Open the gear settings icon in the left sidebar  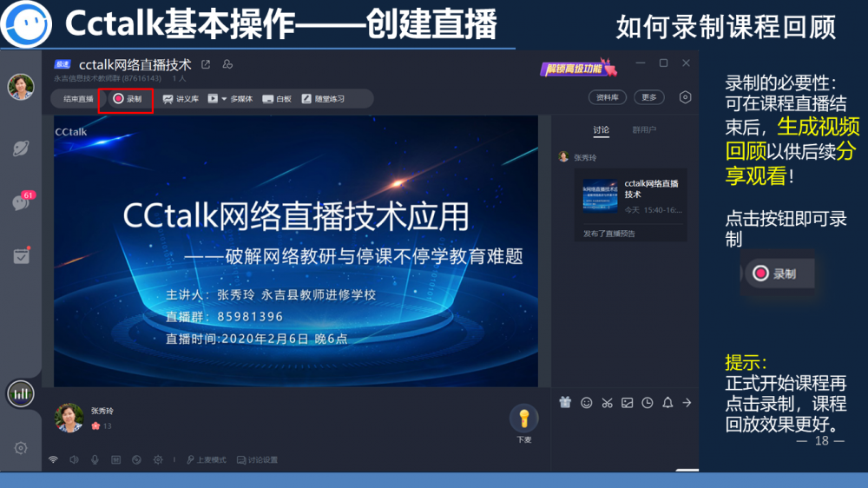point(21,447)
